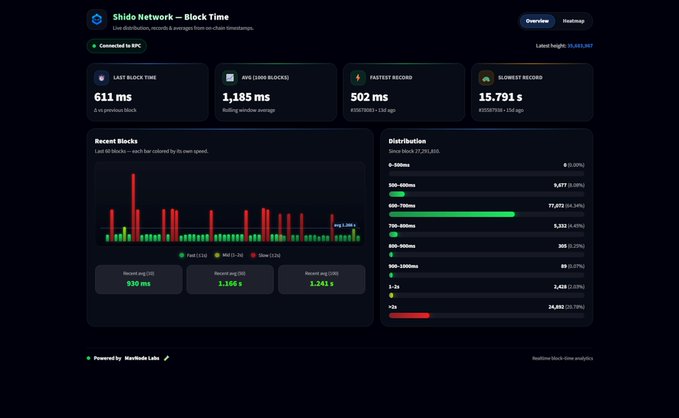Viewport: 679px width, 418px height.
Task: Click the '900–1000ms' range label
Action: 403,266
